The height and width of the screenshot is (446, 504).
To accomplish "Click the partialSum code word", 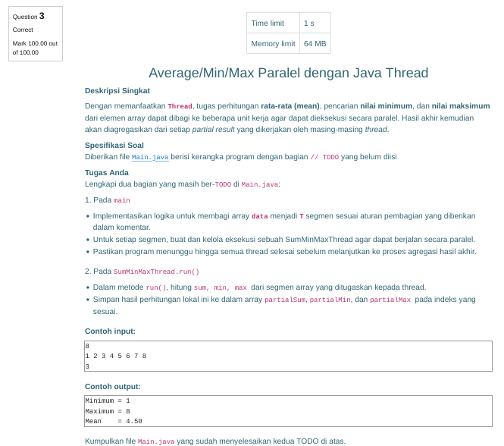I will coord(286,300).
